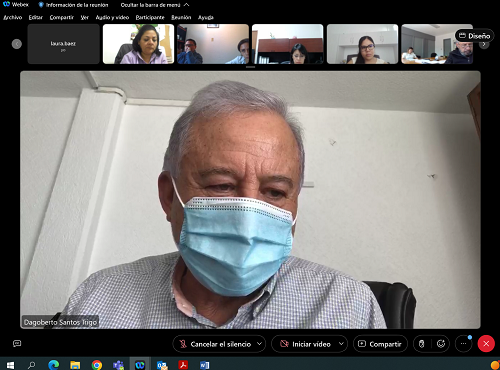Open Adobe Acrobat from taskbar

pos(183,365)
